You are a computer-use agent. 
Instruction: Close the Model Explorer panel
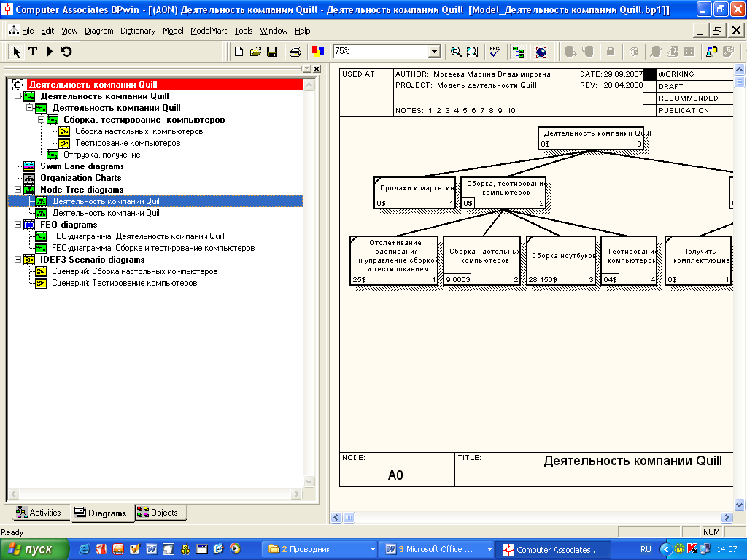(x=317, y=69)
